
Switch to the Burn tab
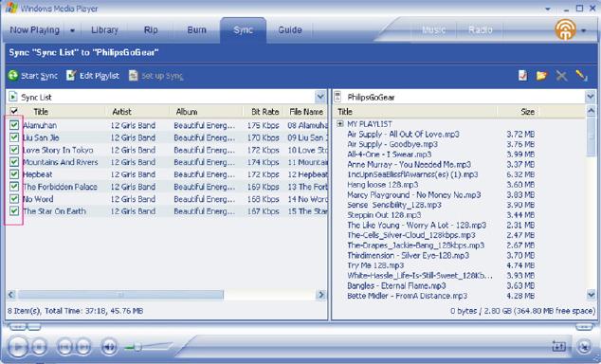pyautogui.click(x=196, y=30)
